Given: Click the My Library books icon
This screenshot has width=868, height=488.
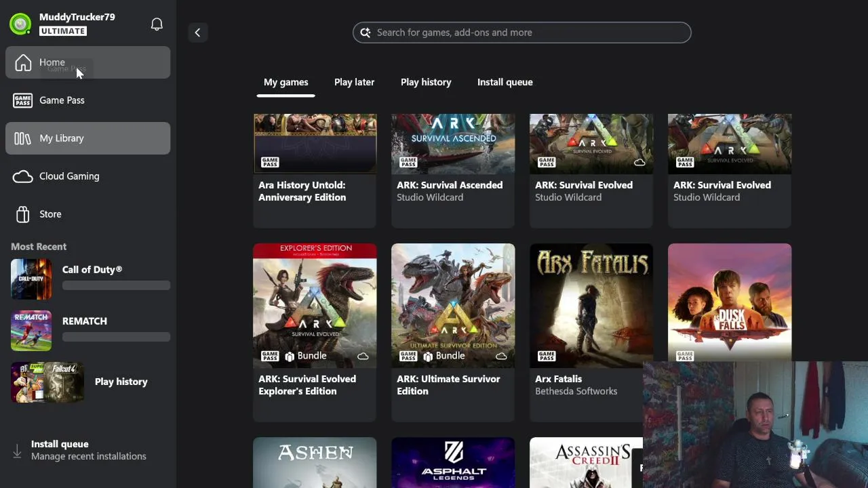Looking at the screenshot, I should pos(23,138).
